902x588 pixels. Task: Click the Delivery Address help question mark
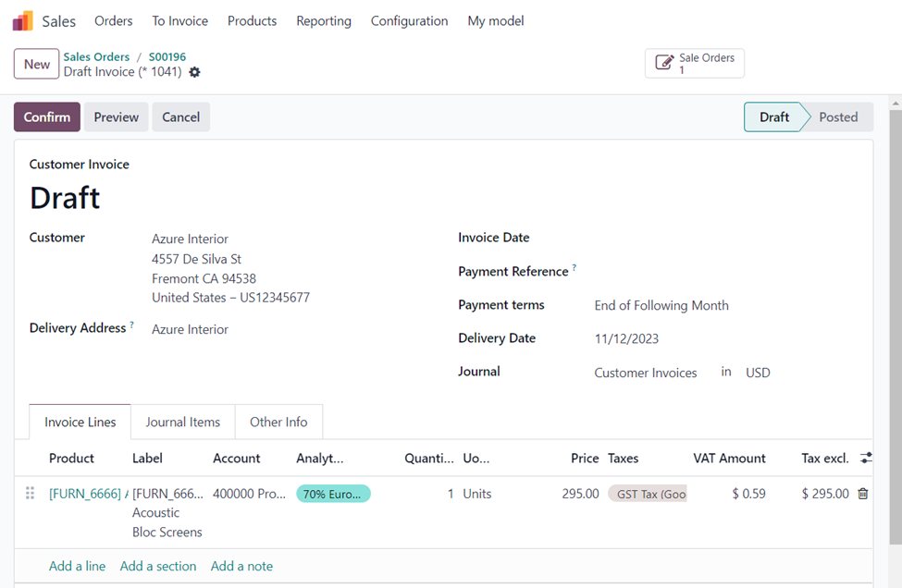pyautogui.click(x=131, y=325)
